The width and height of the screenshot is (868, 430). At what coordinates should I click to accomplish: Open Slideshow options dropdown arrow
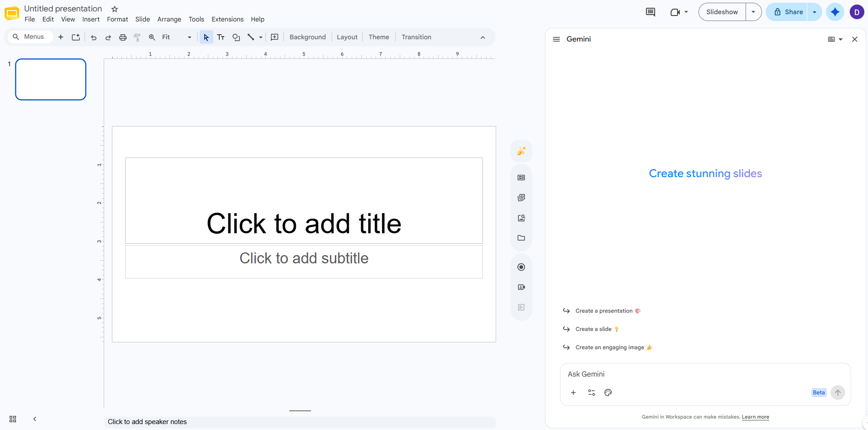(x=753, y=12)
